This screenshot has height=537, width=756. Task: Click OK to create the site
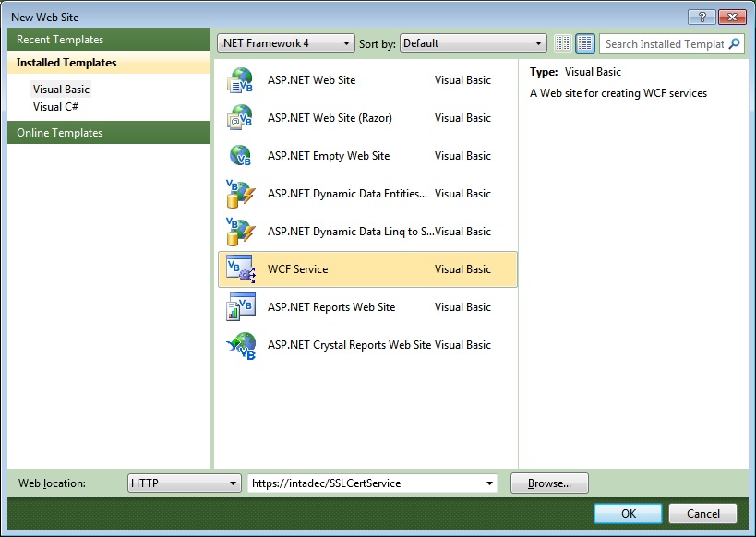[x=628, y=513]
